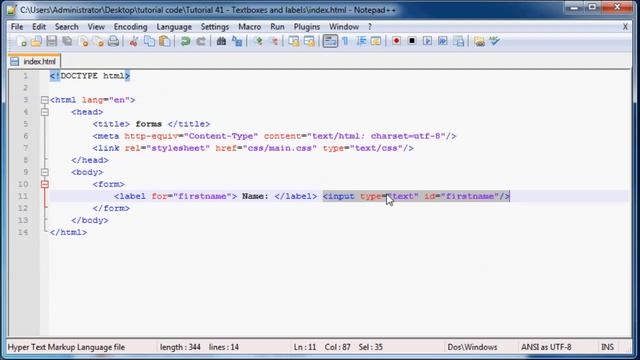Click the "Content-Type" attribute value
Viewport: 640px width, 360px height.
pyautogui.click(x=221, y=136)
